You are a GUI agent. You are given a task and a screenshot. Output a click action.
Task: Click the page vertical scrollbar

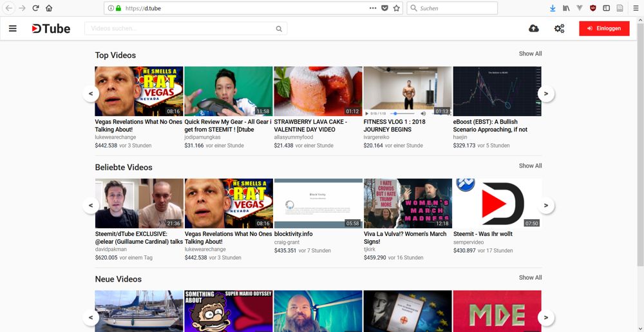pyautogui.click(x=640, y=144)
